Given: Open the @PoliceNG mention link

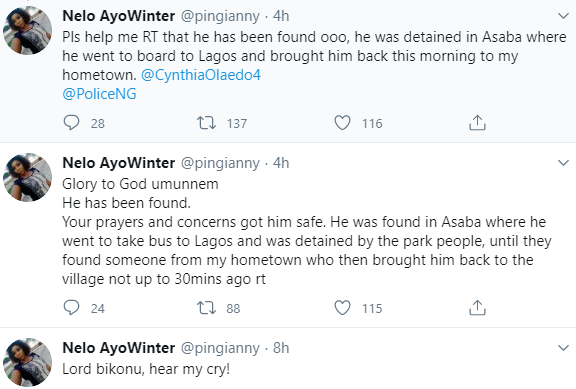Looking at the screenshot, I should tap(100, 94).
